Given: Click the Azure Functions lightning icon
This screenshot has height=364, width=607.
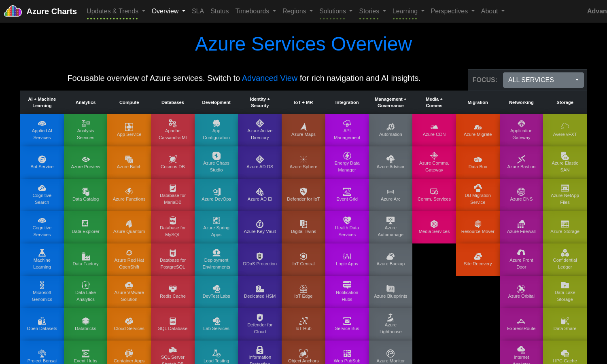Looking at the screenshot, I should (129, 192).
